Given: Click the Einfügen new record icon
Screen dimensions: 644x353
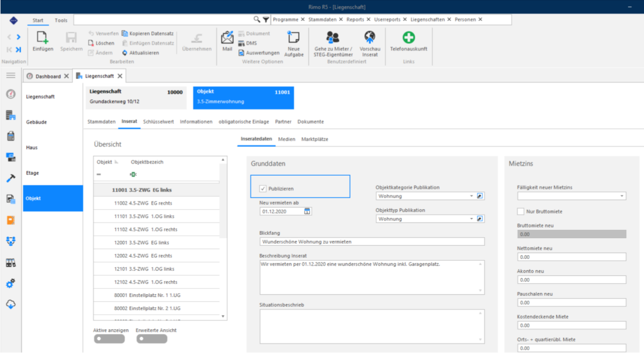Looking at the screenshot, I should (x=43, y=38).
